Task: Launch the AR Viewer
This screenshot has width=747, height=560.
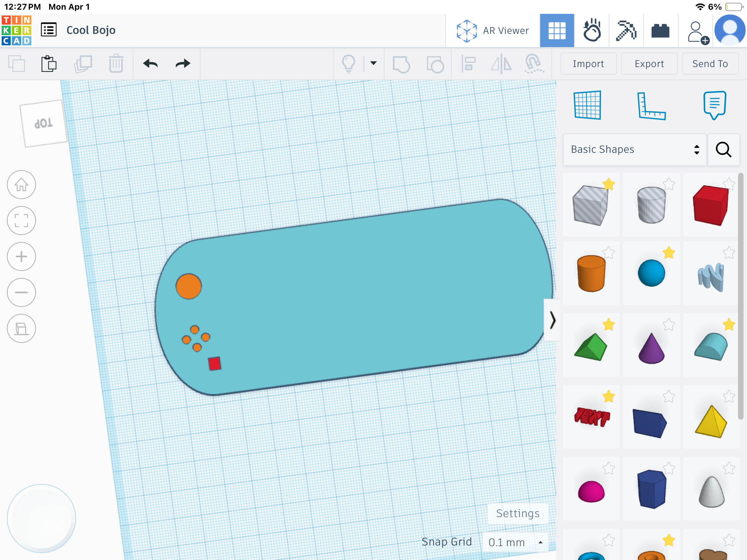Action: pyautogui.click(x=492, y=31)
